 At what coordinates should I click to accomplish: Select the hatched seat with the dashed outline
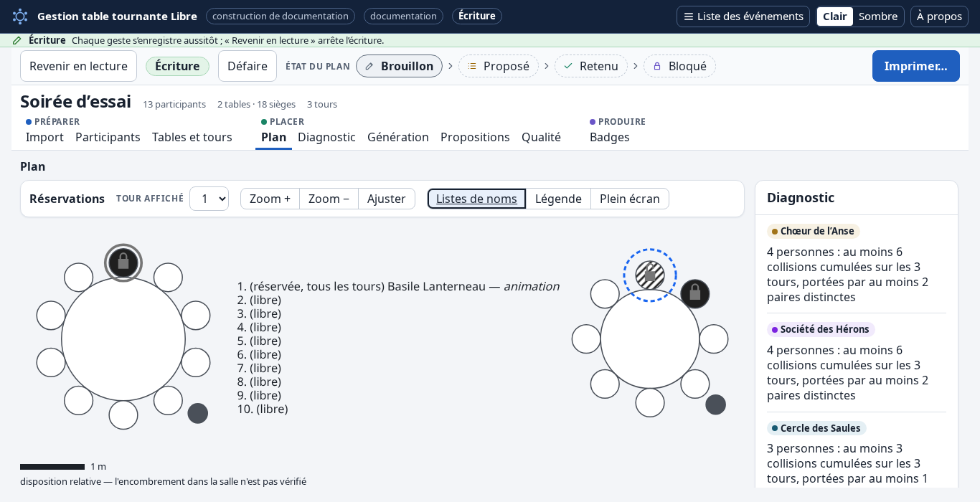click(x=650, y=275)
